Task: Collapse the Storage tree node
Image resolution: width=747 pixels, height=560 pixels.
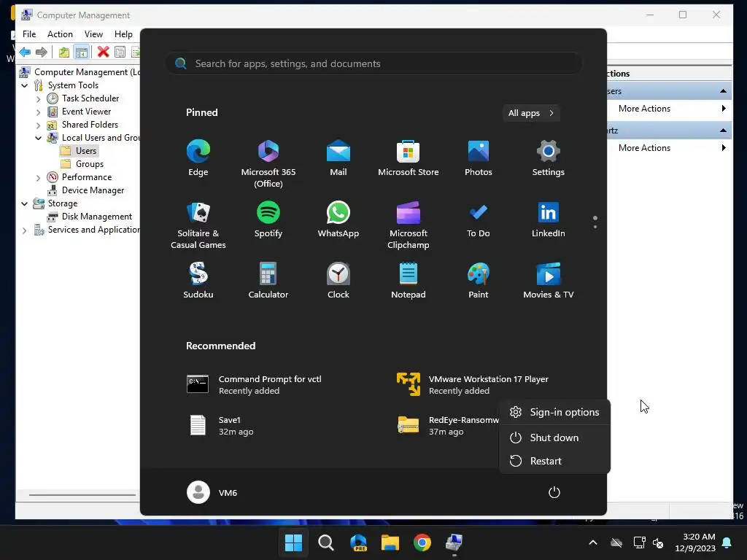Action: click(x=25, y=203)
